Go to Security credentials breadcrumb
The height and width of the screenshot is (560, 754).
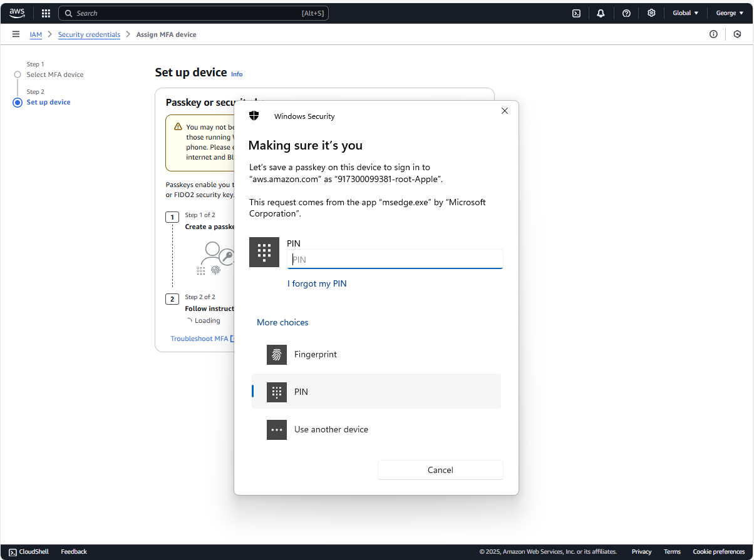coord(89,34)
